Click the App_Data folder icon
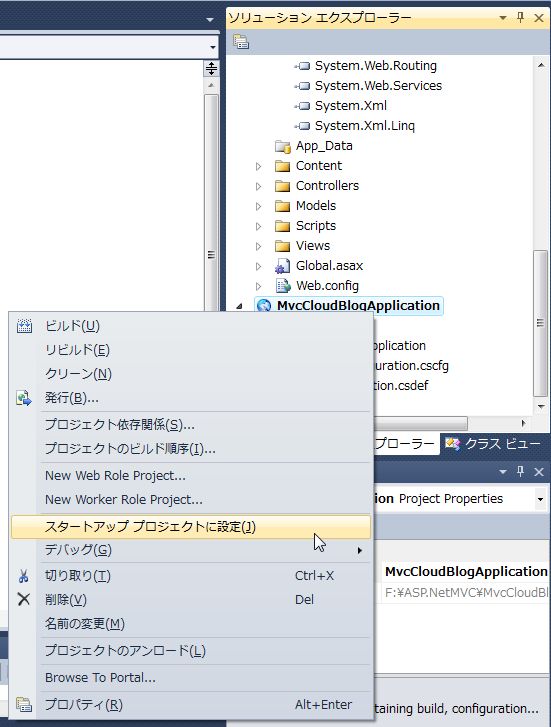Image resolution: width=551 pixels, height=727 pixels. (282, 147)
